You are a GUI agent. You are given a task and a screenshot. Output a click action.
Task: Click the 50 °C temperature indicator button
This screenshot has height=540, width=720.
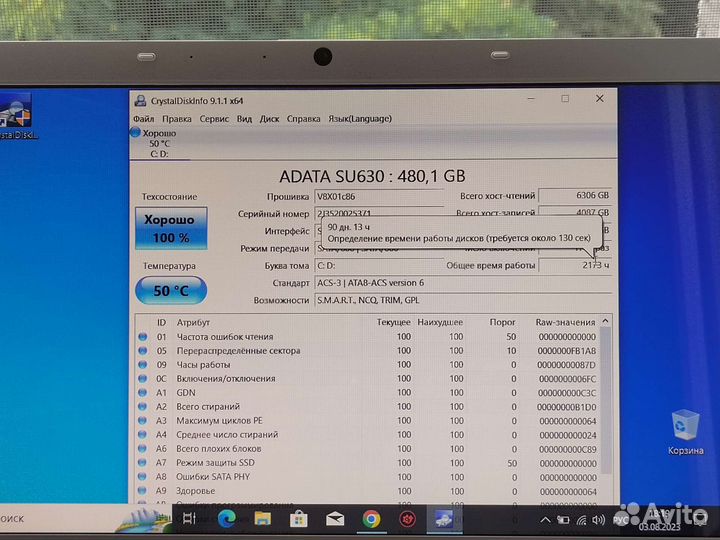171,290
